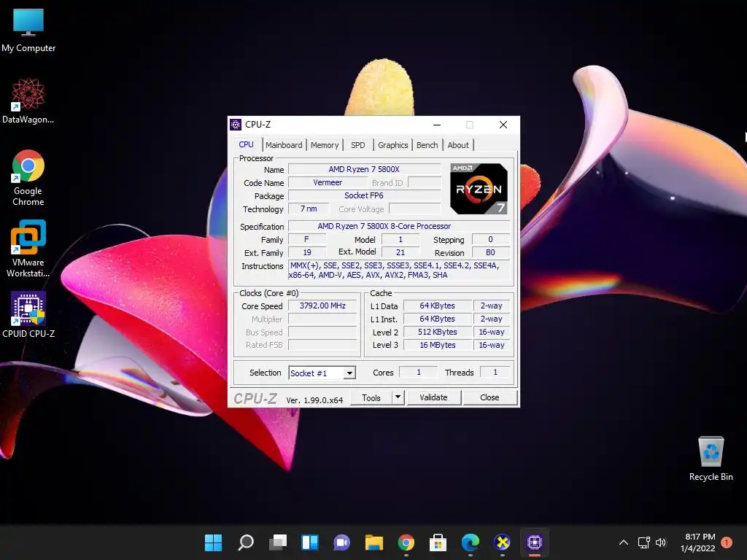This screenshot has width=747, height=560.
Task: Click the CPU-Z title bar app icon
Action: (236, 125)
